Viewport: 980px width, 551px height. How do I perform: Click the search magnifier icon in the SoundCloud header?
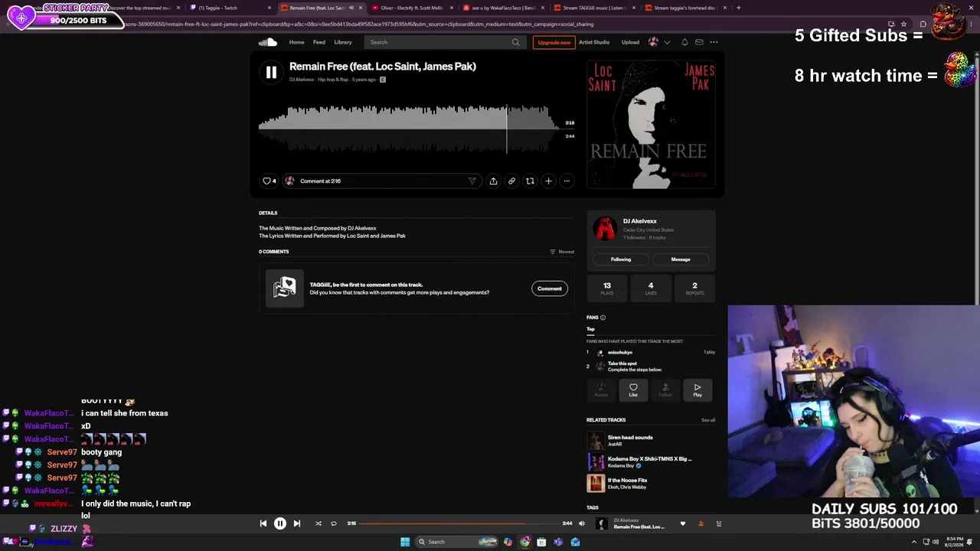click(515, 42)
